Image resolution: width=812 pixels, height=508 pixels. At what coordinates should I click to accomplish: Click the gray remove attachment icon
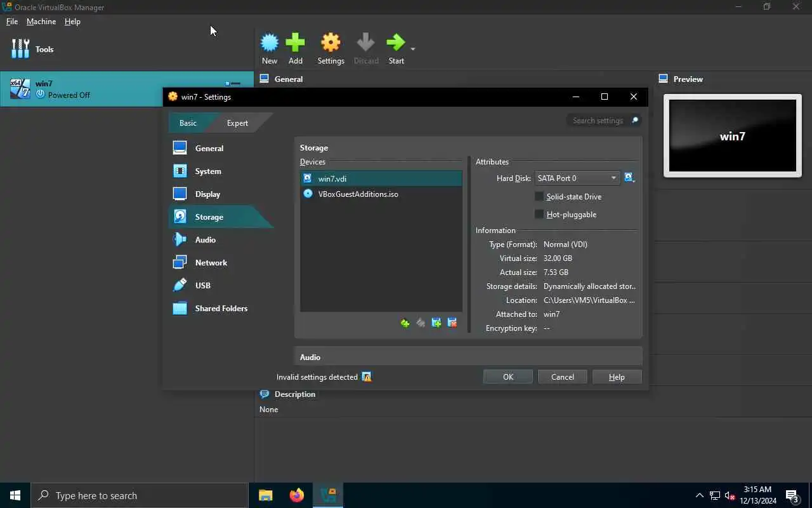pyautogui.click(x=421, y=323)
